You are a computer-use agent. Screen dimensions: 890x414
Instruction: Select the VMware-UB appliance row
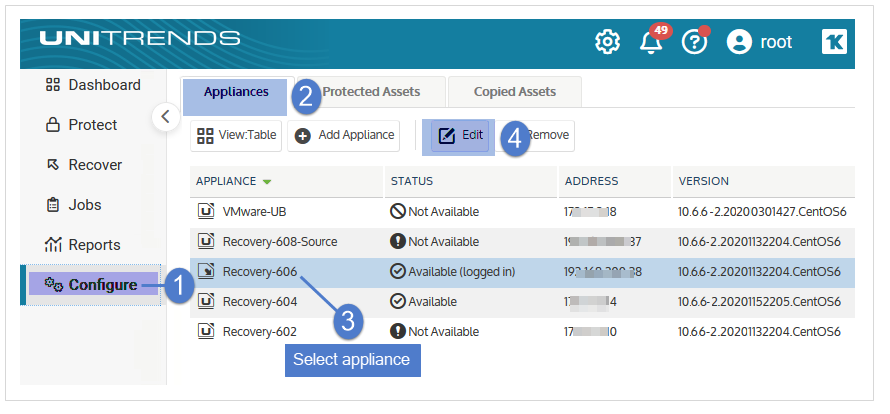(x=522, y=212)
